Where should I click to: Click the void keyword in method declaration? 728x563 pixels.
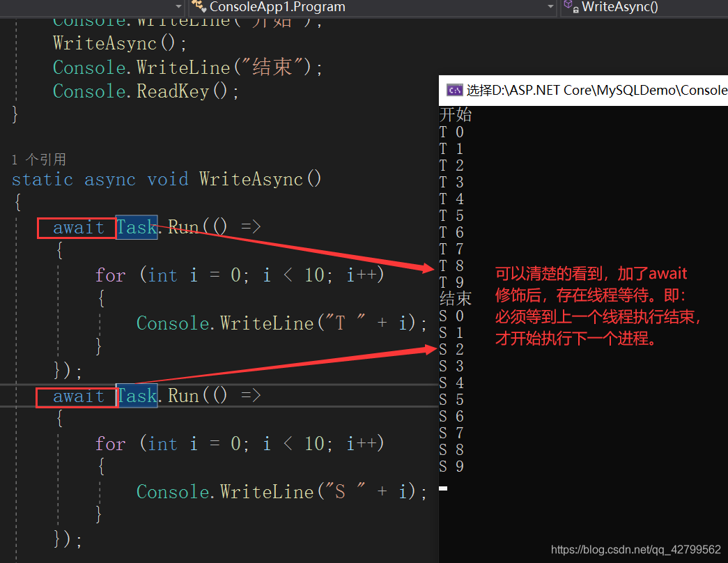coord(168,179)
